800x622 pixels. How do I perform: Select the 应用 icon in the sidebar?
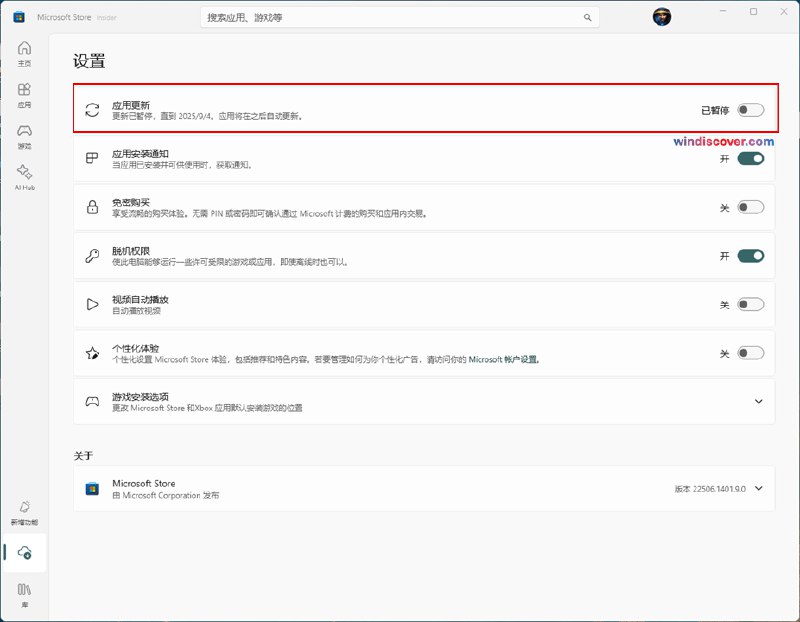click(23, 95)
